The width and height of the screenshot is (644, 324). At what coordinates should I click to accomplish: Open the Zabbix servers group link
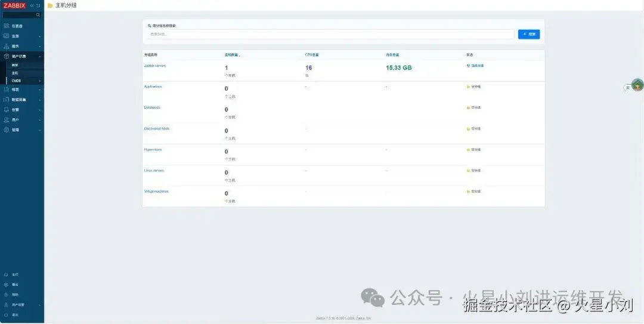coord(155,66)
